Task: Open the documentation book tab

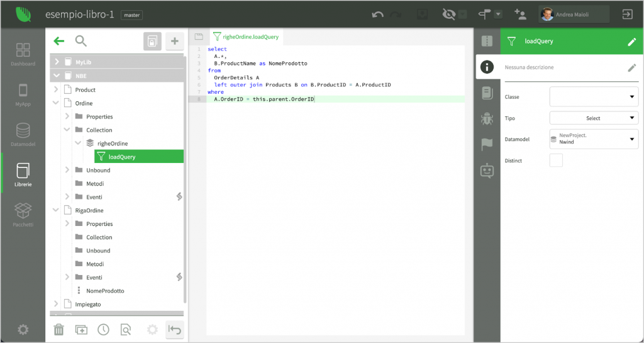Action: (x=487, y=93)
